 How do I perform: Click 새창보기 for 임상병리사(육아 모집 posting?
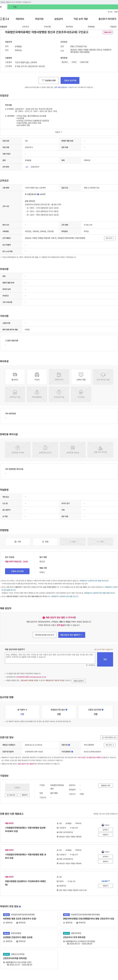(x=105, y=835)
